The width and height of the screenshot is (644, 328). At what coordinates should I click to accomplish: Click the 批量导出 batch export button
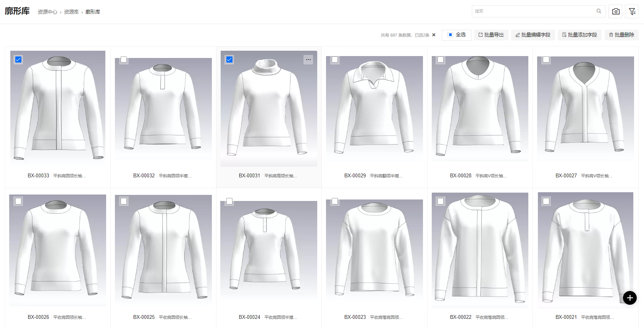[491, 35]
